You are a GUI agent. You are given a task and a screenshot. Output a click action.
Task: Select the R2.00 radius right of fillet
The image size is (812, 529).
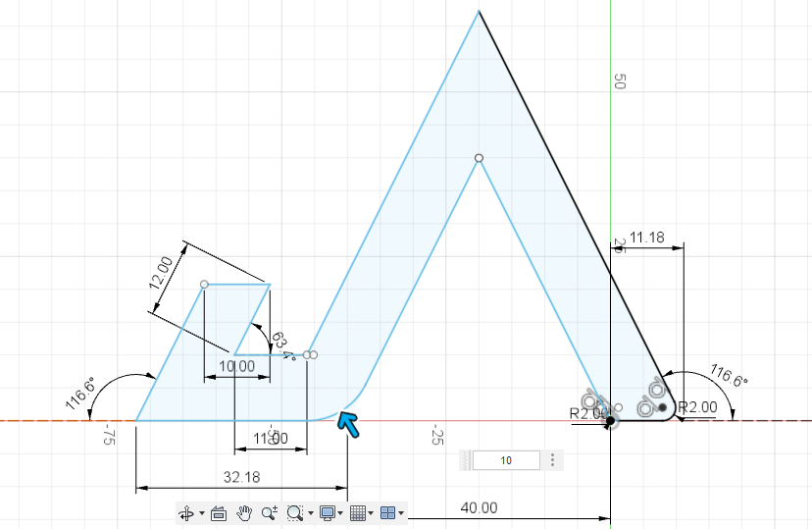point(698,407)
